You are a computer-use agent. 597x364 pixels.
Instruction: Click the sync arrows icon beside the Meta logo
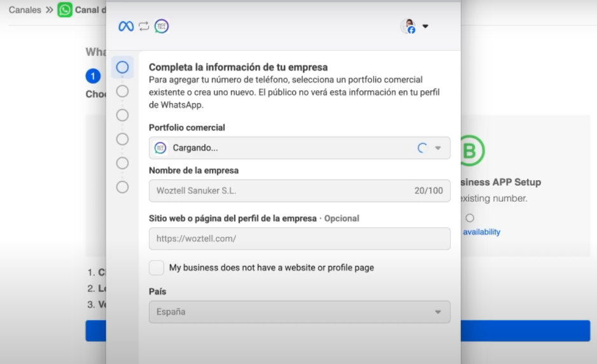click(x=144, y=26)
